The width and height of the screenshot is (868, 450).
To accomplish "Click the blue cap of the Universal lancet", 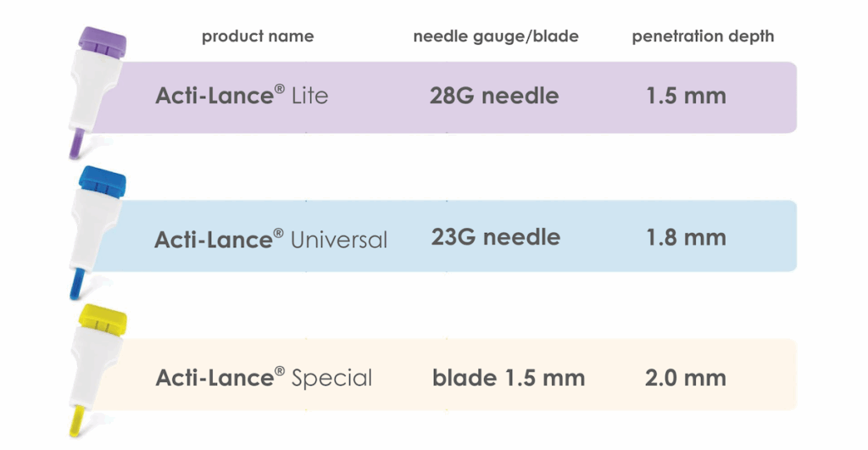I will pyautogui.click(x=103, y=180).
